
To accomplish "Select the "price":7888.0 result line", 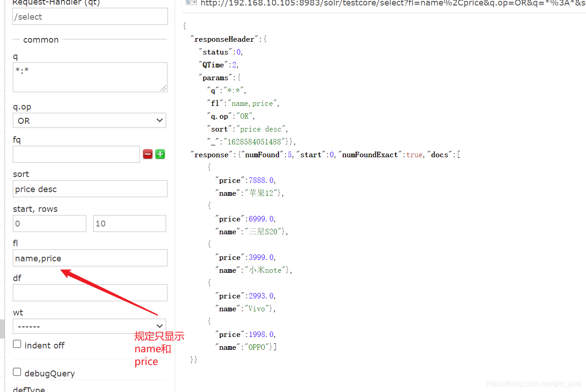I will click(x=246, y=180).
